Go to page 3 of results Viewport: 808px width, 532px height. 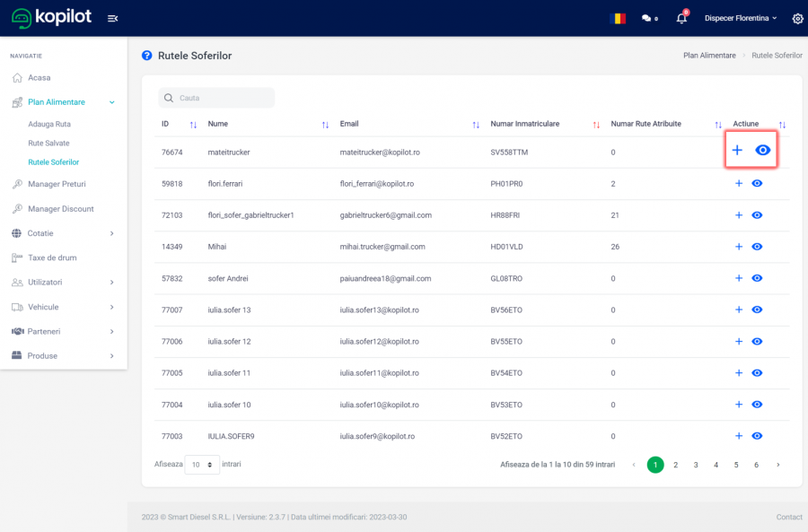[696, 465]
